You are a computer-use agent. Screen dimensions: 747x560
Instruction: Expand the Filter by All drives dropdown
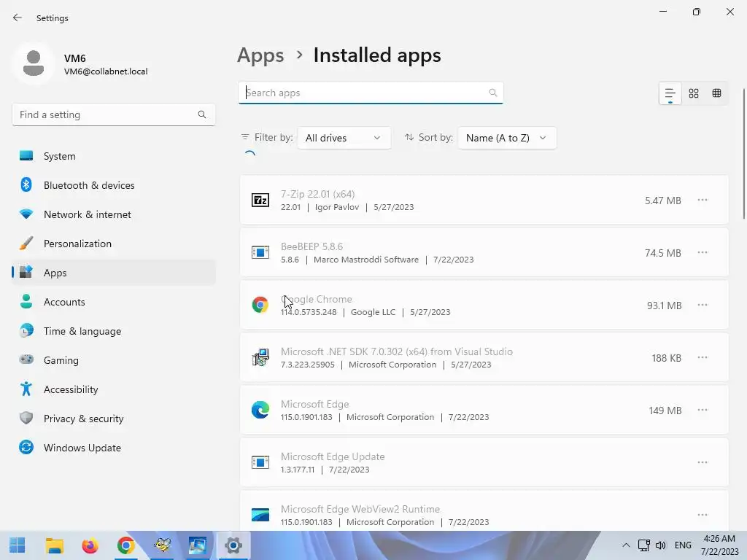click(344, 138)
